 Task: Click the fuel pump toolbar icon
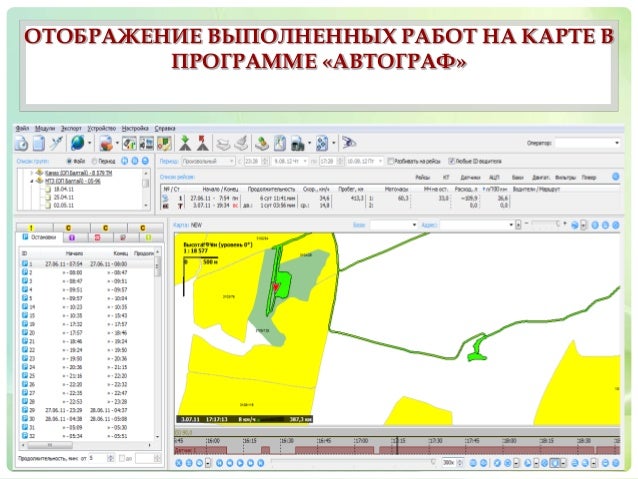298,143
